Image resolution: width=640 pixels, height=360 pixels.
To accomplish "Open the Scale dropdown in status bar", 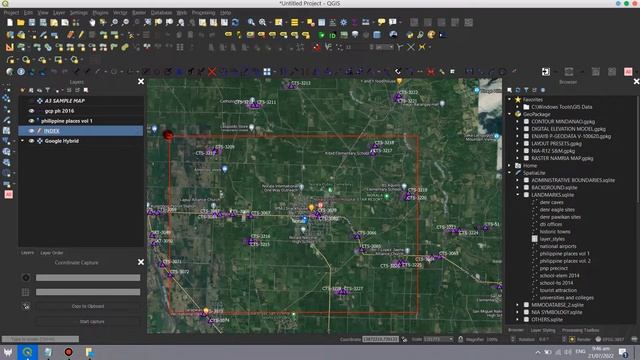I will pos(451,339).
